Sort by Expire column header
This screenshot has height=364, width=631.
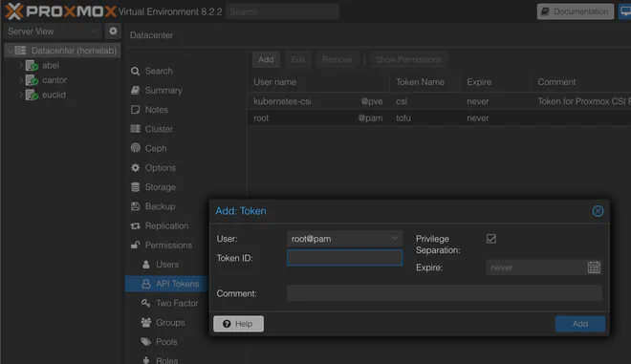point(495,82)
